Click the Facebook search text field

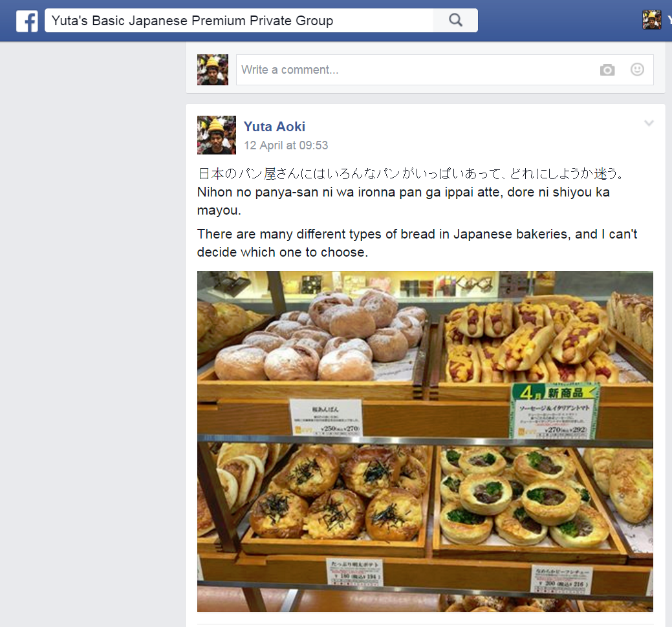[239, 21]
